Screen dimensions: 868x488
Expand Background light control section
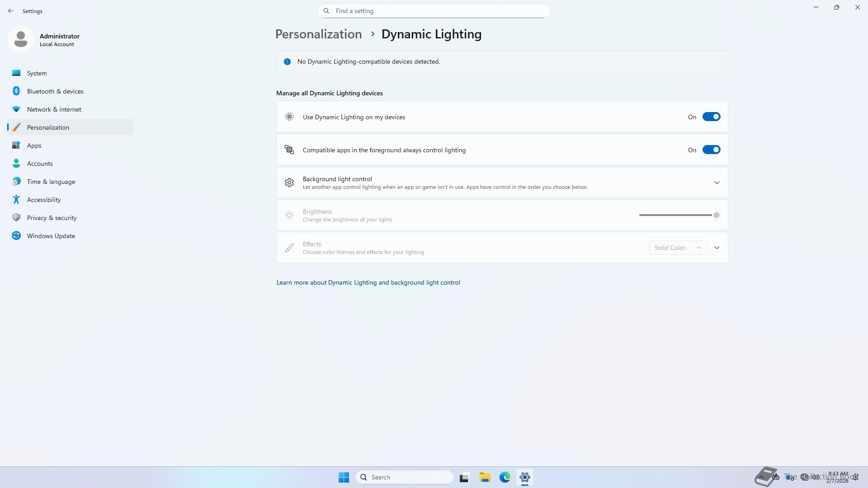(x=717, y=183)
